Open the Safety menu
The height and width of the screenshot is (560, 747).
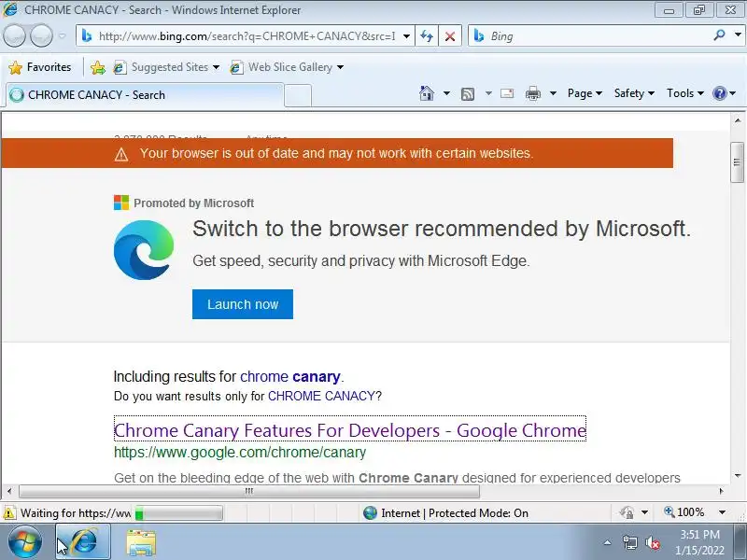pyautogui.click(x=634, y=93)
